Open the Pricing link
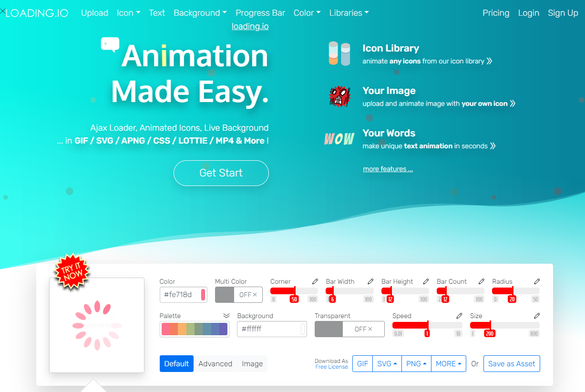Image resolution: width=585 pixels, height=392 pixels. coord(496,13)
